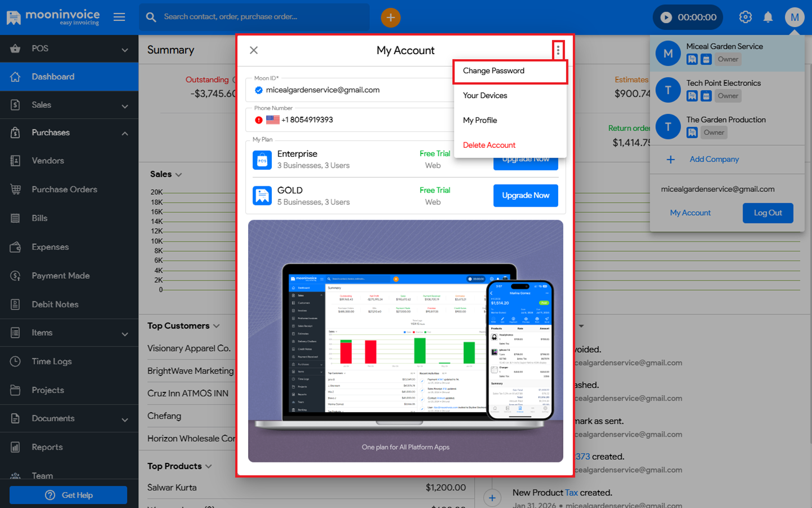The width and height of the screenshot is (812, 508).
Task: Click the search contact input field
Action: tap(259, 17)
